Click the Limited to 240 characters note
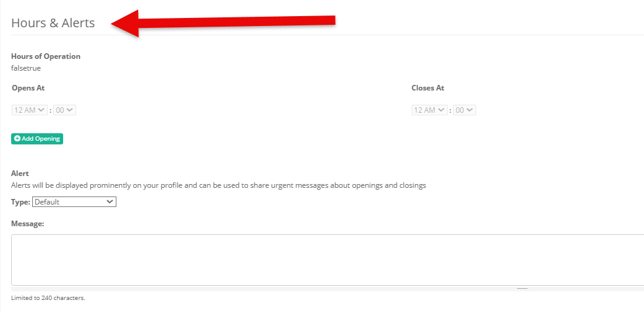The height and width of the screenshot is (313, 644). [x=48, y=298]
